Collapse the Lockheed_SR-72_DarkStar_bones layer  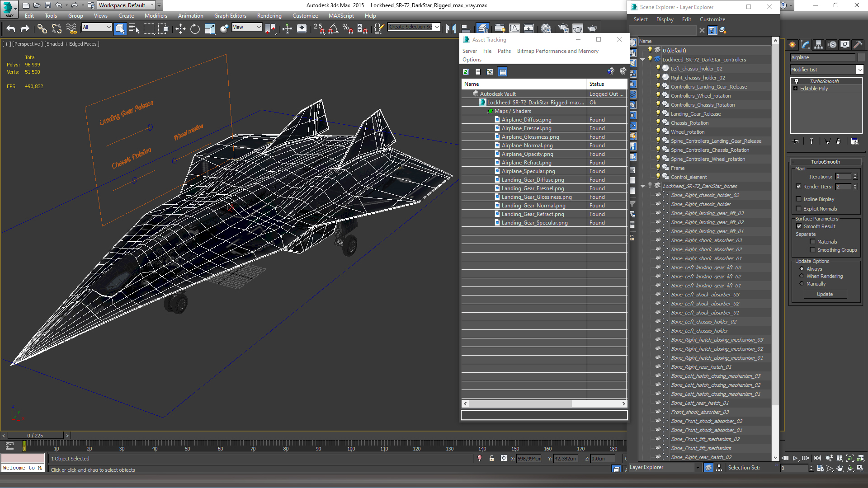643,186
